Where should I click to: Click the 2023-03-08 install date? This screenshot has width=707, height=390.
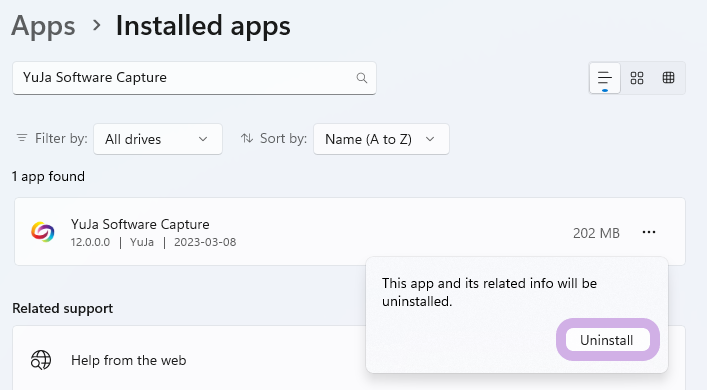[205, 242]
